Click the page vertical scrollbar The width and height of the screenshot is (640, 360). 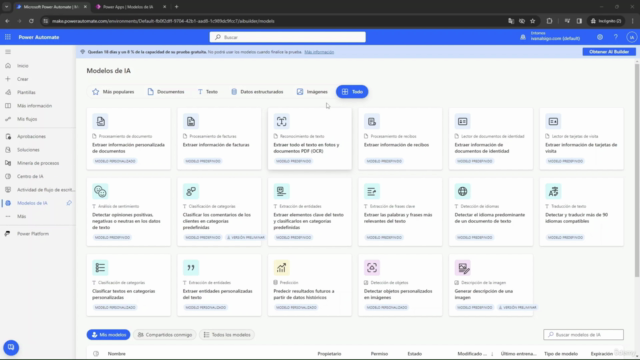[637, 170]
